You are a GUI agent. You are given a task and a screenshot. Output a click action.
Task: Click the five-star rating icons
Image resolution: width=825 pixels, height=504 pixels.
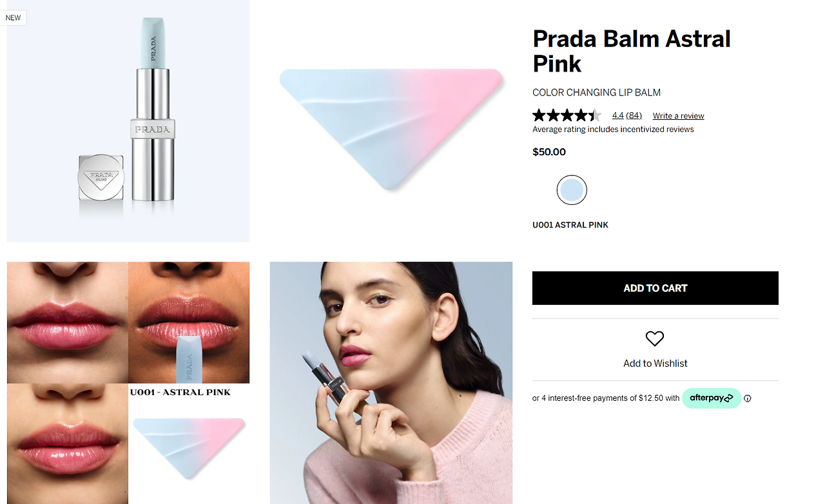click(567, 115)
